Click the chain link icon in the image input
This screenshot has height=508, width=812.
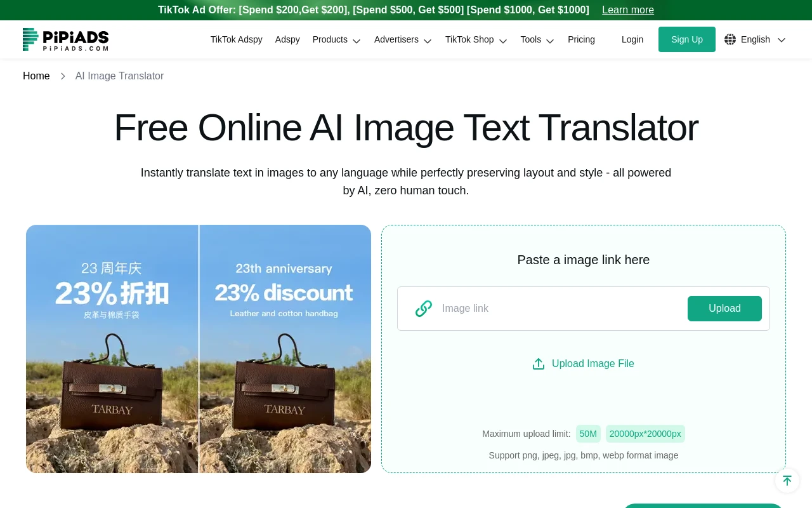(x=423, y=309)
